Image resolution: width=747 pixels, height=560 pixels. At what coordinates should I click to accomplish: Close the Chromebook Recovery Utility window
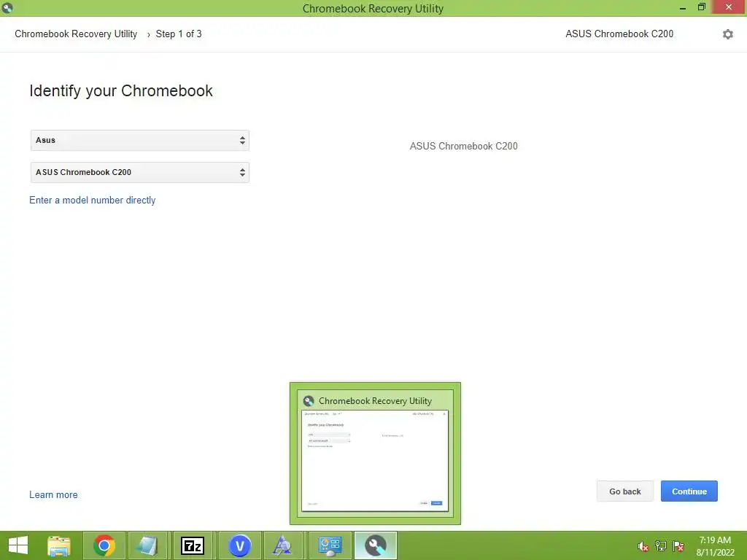[x=729, y=7]
